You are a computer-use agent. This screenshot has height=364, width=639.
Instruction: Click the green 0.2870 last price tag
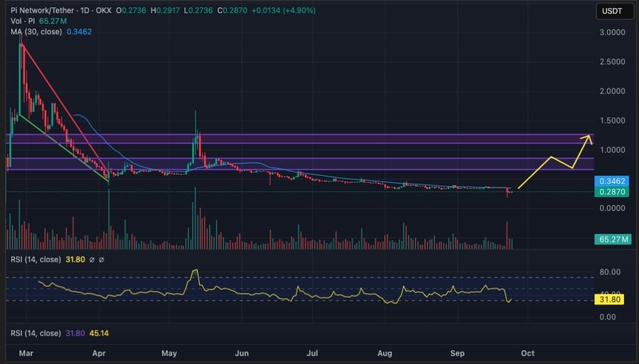612,192
